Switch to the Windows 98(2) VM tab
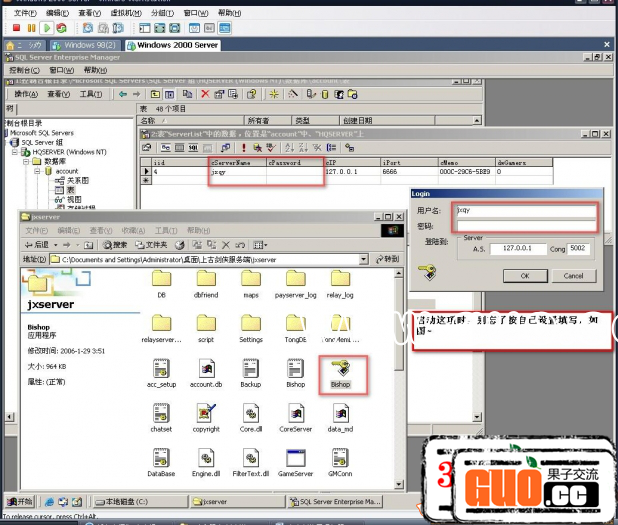The width and height of the screenshot is (618, 525). pyautogui.click(x=84, y=45)
